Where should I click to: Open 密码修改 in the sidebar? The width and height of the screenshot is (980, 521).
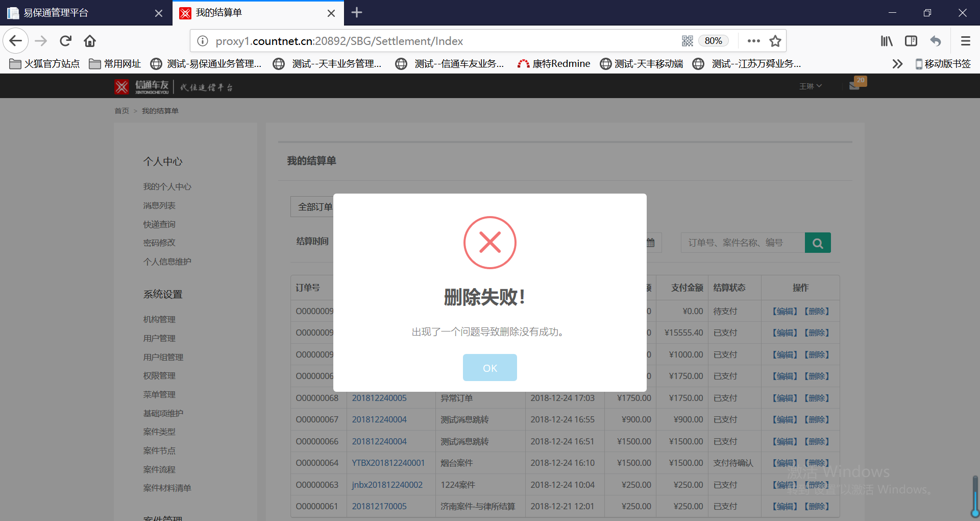(x=159, y=243)
